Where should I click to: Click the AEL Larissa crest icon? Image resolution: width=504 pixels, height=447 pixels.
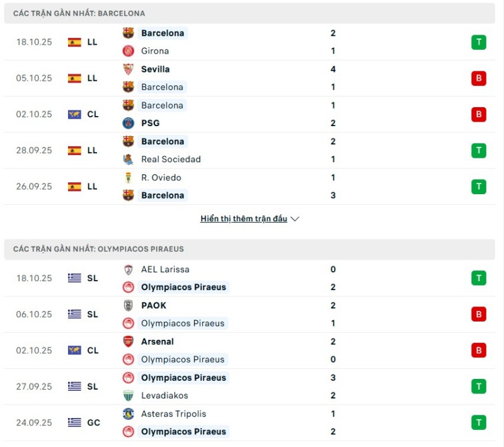click(129, 270)
